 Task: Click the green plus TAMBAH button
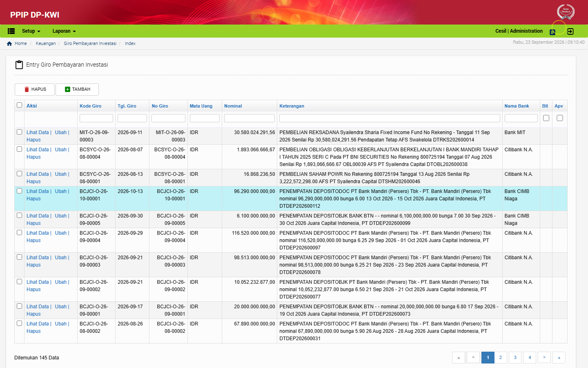pos(77,89)
